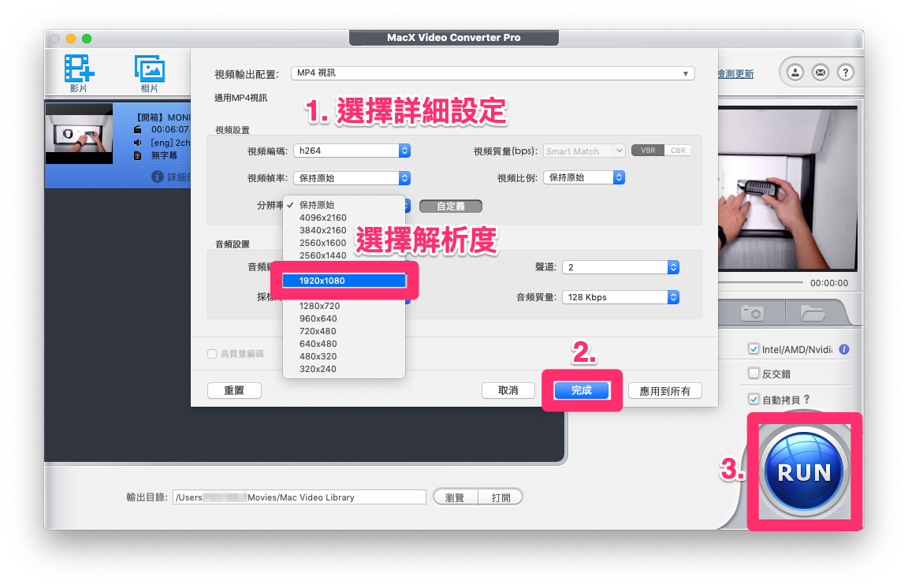Click the 重置 reset button
The height and width of the screenshot is (588, 908).
pos(234,390)
